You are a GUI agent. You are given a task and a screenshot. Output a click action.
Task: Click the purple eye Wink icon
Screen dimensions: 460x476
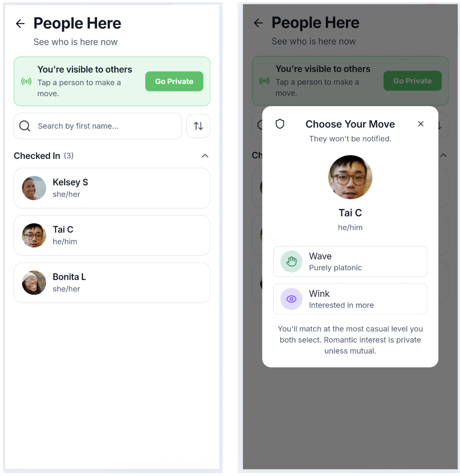tap(291, 299)
